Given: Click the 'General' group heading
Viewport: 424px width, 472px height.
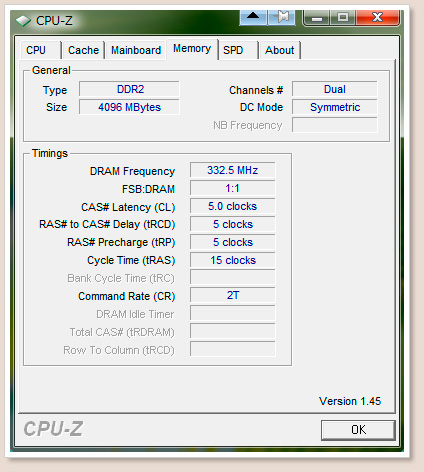Looking at the screenshot, I should (x=51, y=70).
